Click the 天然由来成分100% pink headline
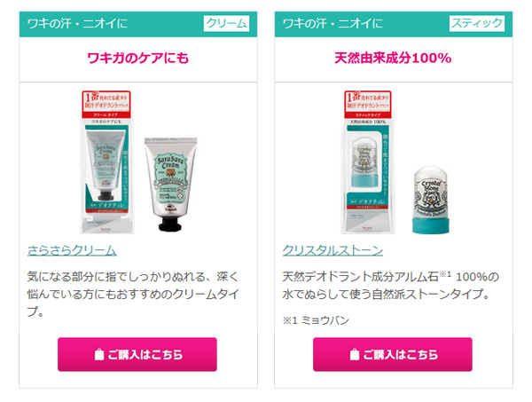Viewport: 532px width, 402px height. click(393, 58)
